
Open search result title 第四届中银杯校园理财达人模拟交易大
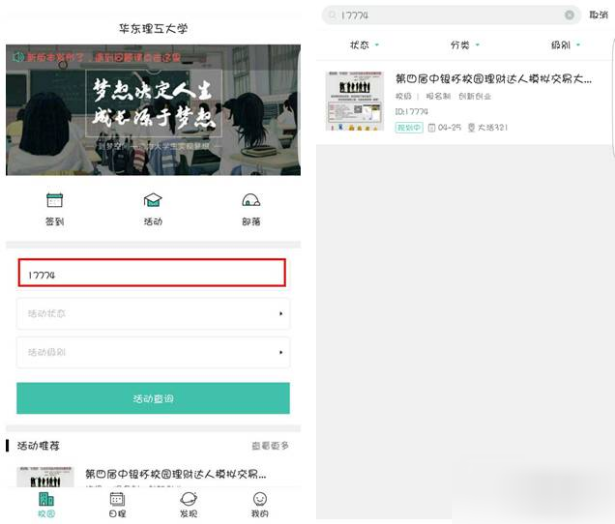(x=493, y=79)
